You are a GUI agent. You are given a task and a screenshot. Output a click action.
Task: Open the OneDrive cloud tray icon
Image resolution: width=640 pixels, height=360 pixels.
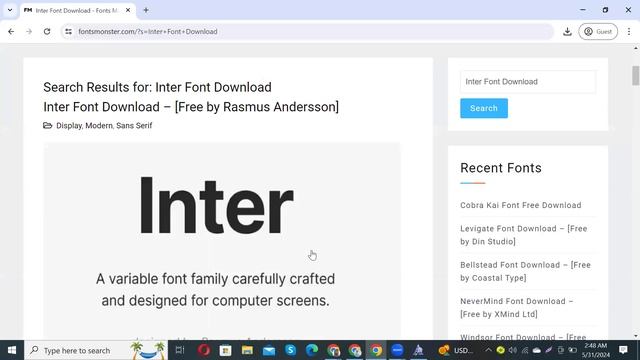[537, 350]
